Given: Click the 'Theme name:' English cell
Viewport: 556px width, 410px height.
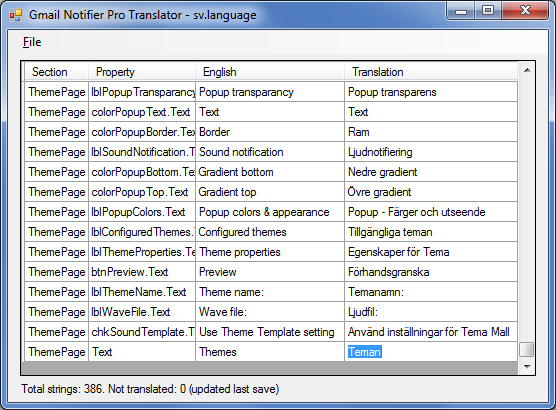Looking at the screenshot, I should (x=270, y=292).
